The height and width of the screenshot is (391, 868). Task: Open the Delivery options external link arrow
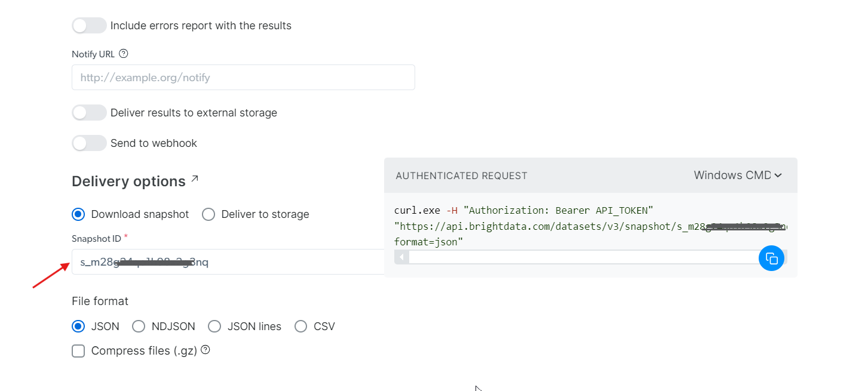pyautogui.click(x=195, y=179)
